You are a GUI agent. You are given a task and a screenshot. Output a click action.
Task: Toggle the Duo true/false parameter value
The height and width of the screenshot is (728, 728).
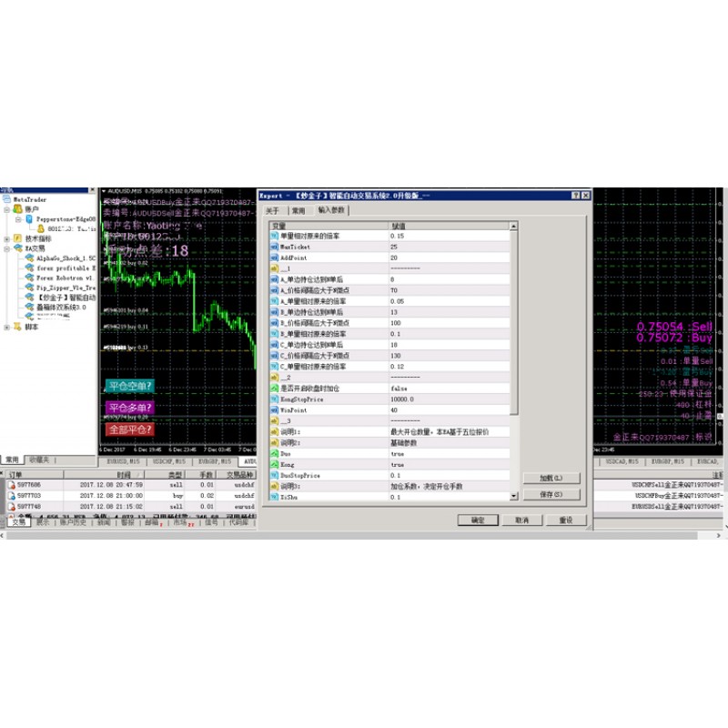398,452
